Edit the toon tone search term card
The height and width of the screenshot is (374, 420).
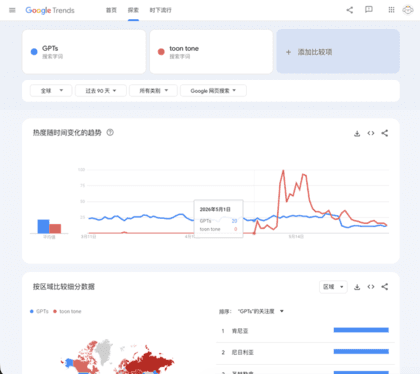click(211, 52)
